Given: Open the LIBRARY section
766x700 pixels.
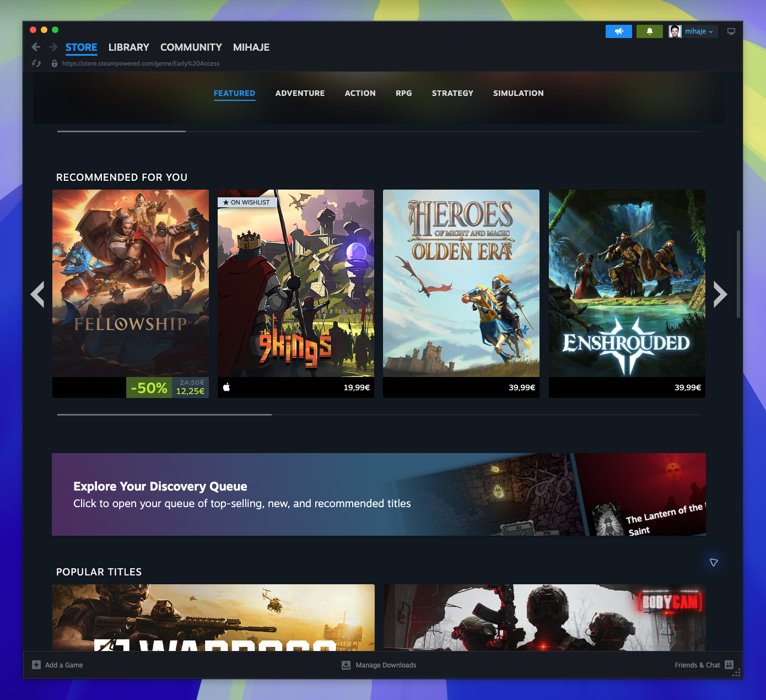Looking at the screenshot, I should 129,47.
